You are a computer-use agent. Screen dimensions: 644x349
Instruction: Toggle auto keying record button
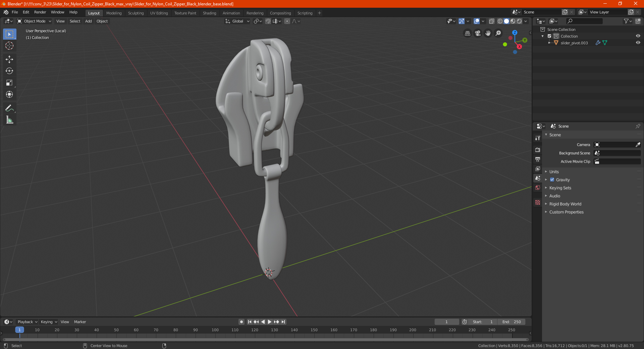[x=241, y=322]
